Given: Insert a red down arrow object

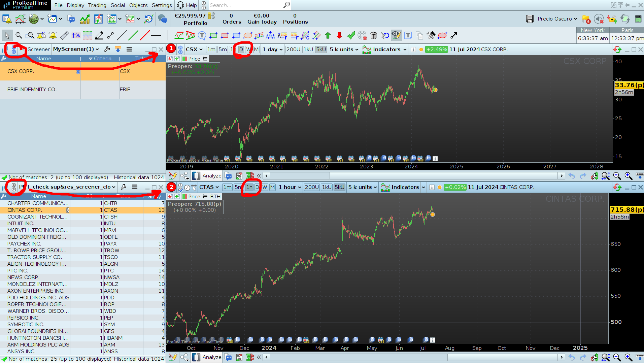Looking at the screenshot, I should click(x=339, y=35).
